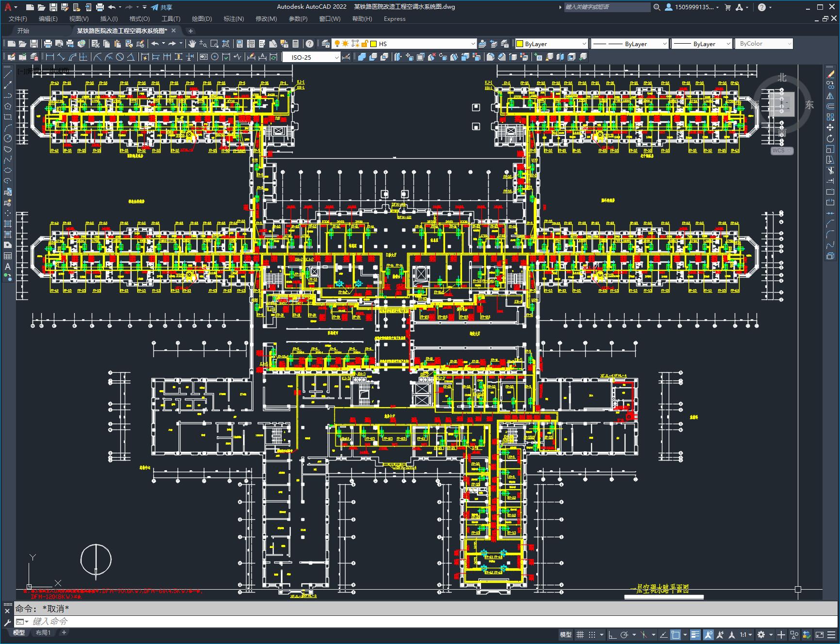Screen dimensions: 840x644
Task: Open the ByLayer linetype dropdown
Action: point(665,44)
